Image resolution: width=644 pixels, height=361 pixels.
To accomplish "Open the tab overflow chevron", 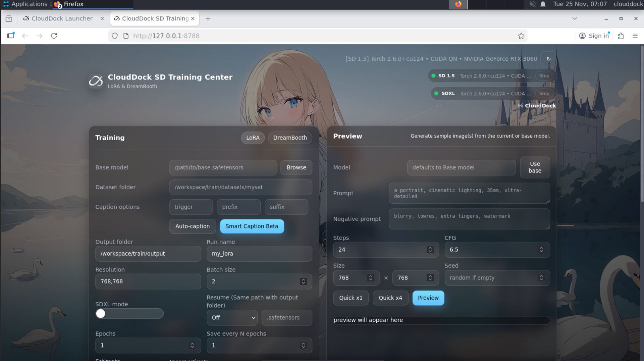I will click(x=575, y=18).
